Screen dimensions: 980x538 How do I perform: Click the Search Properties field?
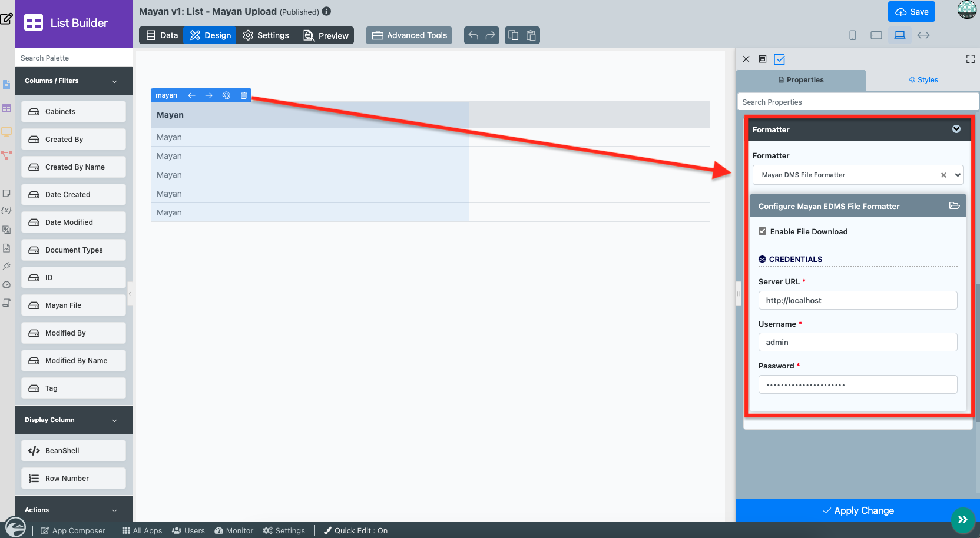tap(858, 102)
